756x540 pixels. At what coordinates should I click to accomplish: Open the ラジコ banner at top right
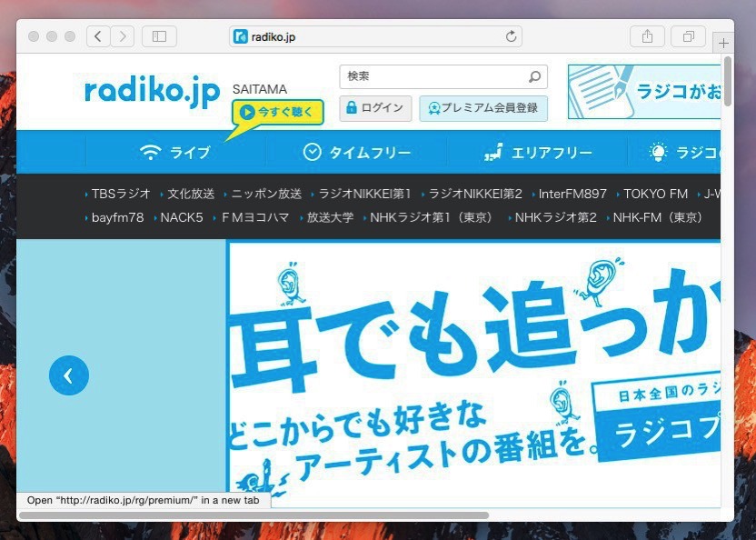644,92
